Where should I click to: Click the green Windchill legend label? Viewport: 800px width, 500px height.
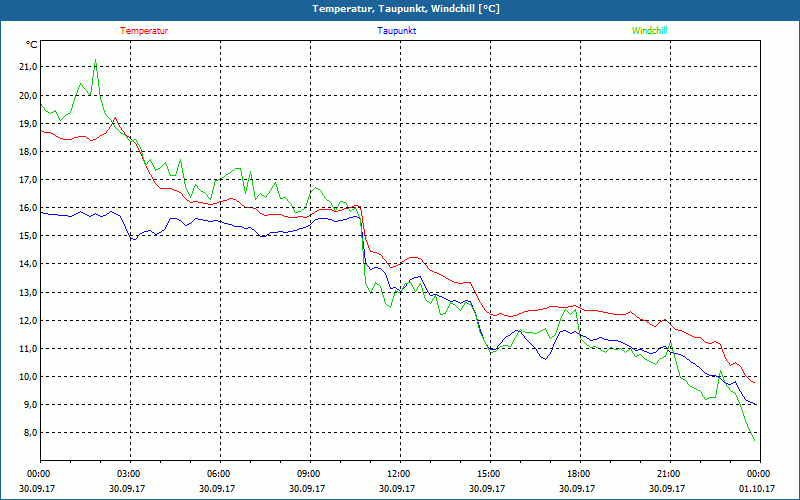pyautogui.click(x=649, y=31)
